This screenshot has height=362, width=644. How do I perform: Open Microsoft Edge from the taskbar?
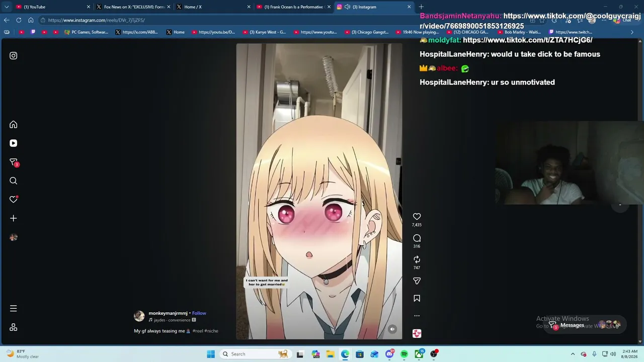click(345, 354)
